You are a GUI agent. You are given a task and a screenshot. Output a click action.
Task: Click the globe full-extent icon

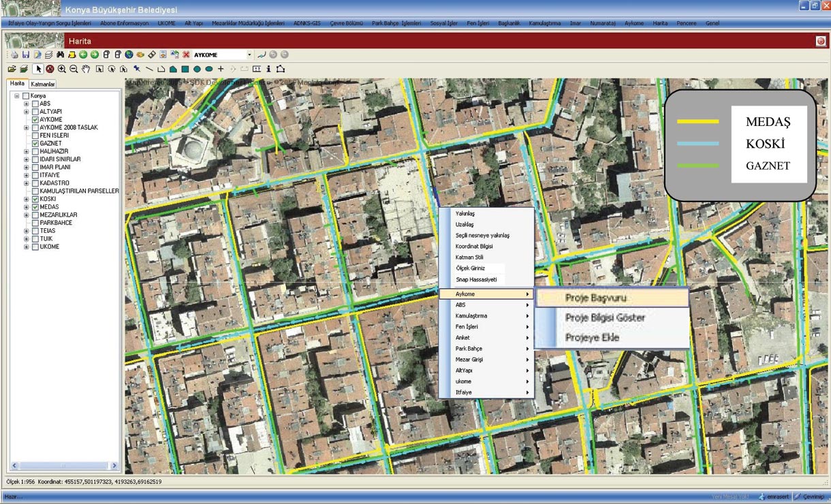129,54
